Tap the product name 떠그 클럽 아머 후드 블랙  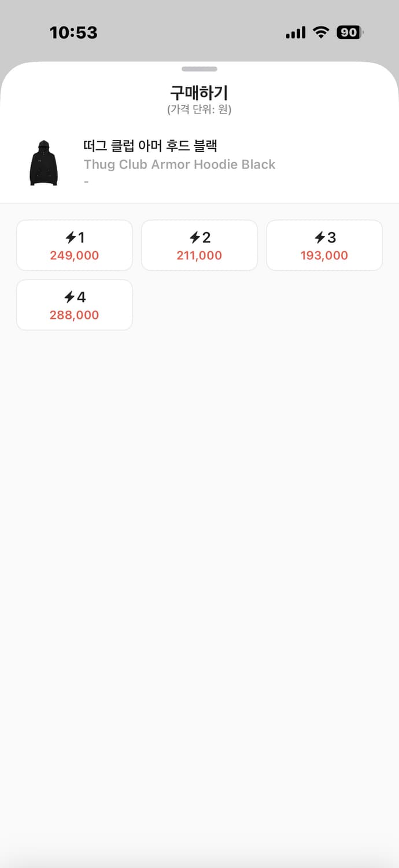click(150, 145)
